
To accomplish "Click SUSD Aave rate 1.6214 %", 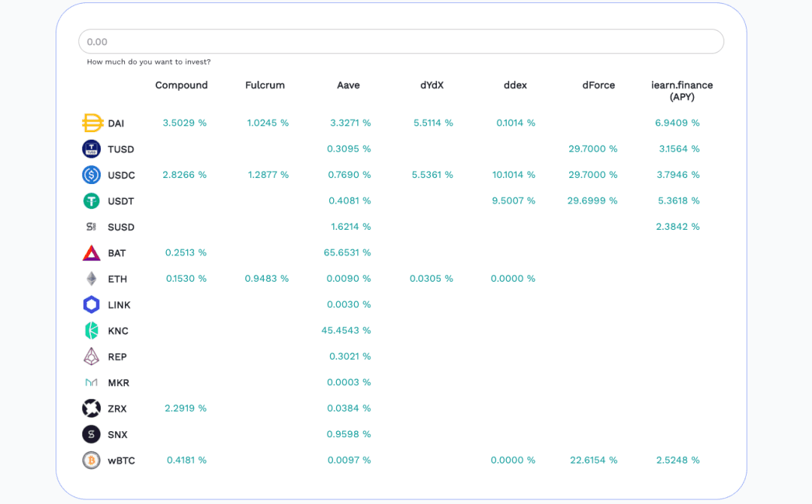I will tap(350, 226).
